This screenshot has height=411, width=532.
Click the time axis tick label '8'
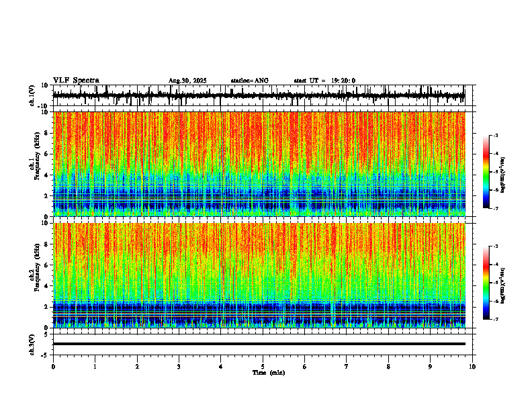point(388,367)
